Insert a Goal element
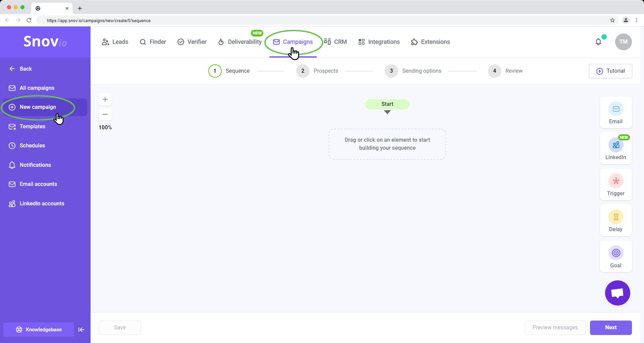Viewport: 644px width, 343px height. pyautogui.click(x=615, y=257)
